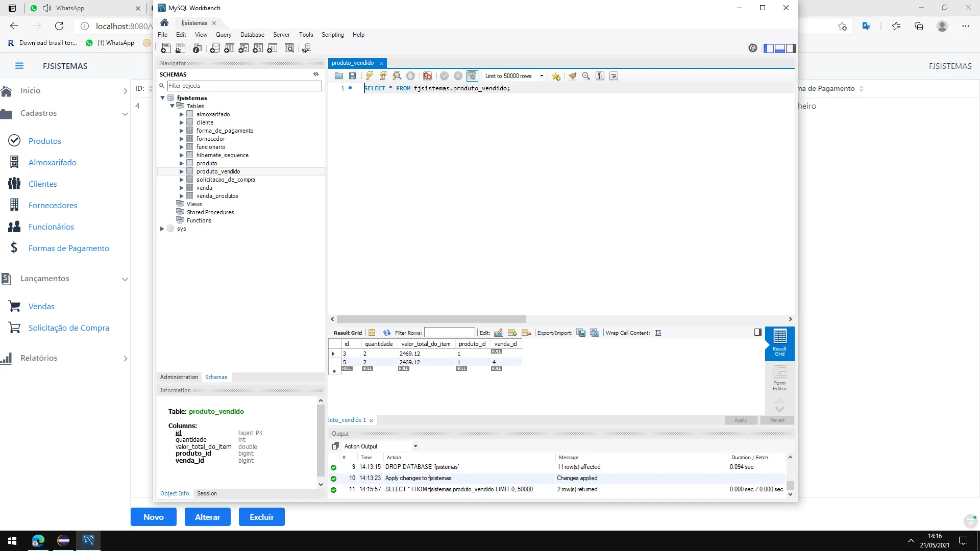Open SQL script file toolbar icon

180,48
